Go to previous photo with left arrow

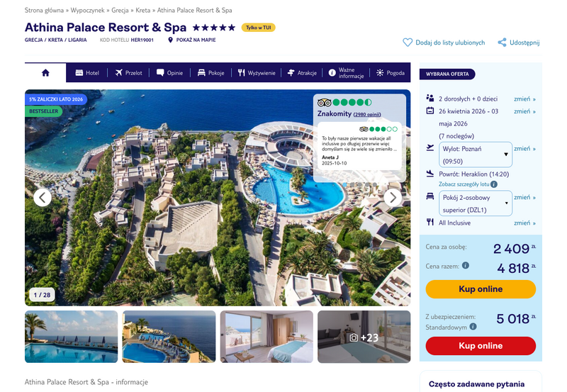[x=43, y=198]
